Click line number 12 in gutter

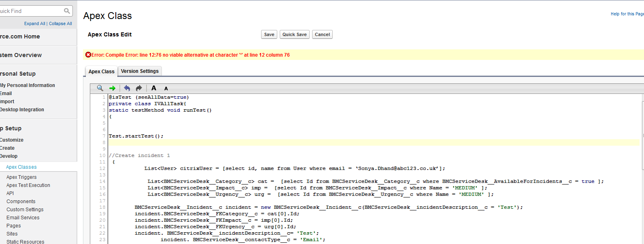(x=102, y=168)
